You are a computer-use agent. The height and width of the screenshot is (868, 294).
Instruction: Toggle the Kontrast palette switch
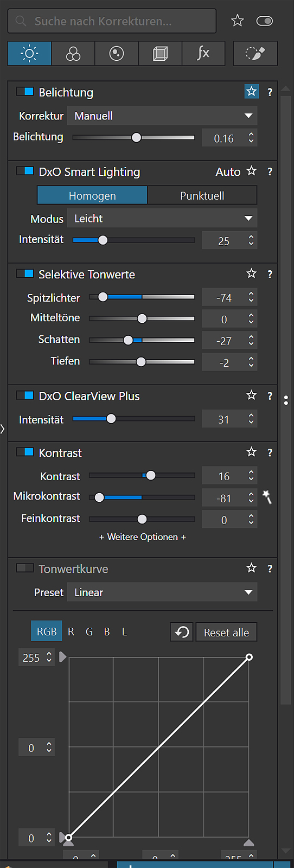point(25,452)
